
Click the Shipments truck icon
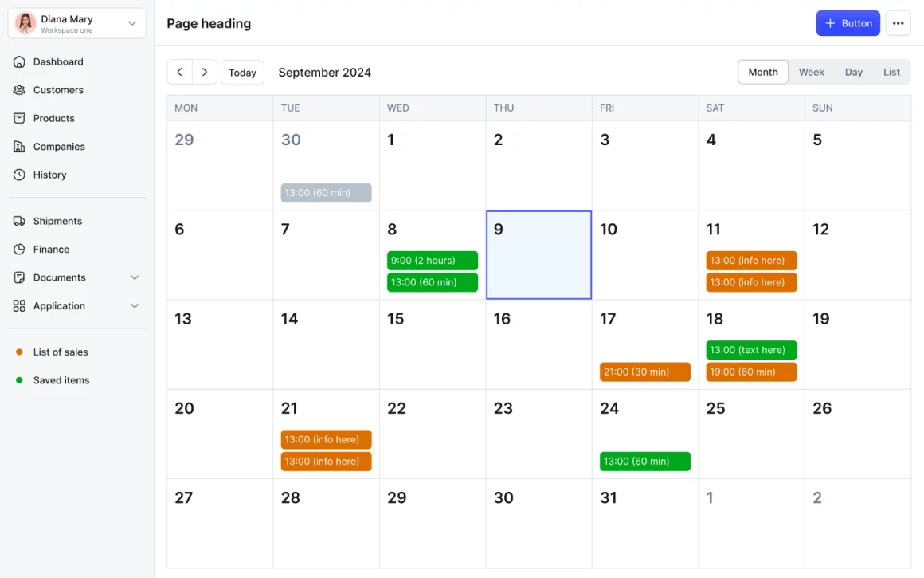(x=20, y=221)
